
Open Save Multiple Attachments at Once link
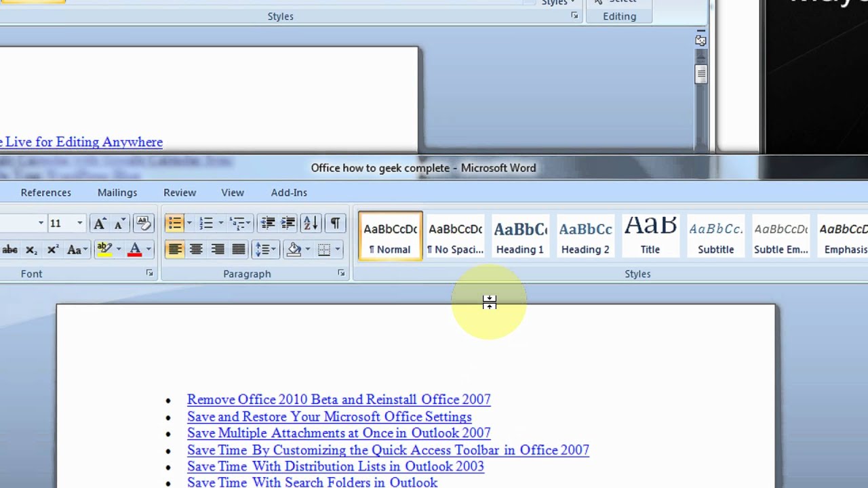(339, 433)
